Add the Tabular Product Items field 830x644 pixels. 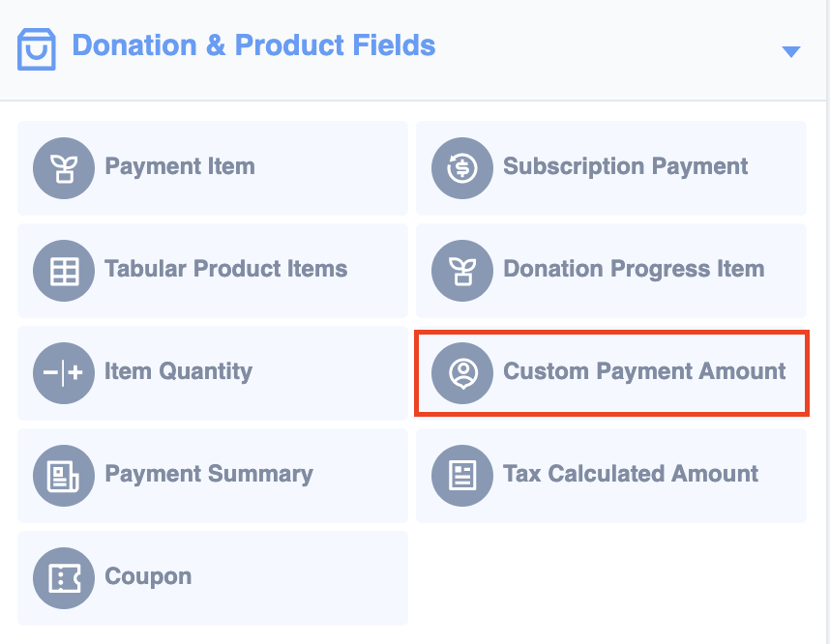click(213, 271)
